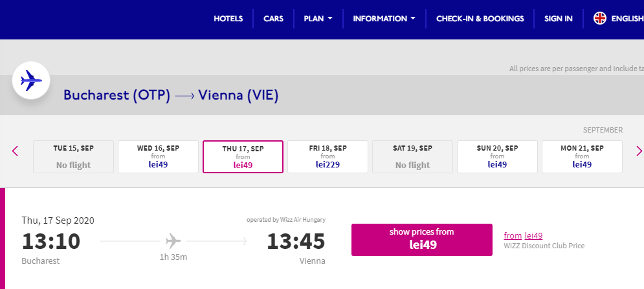Go to Check-in & Bookings

480,19
